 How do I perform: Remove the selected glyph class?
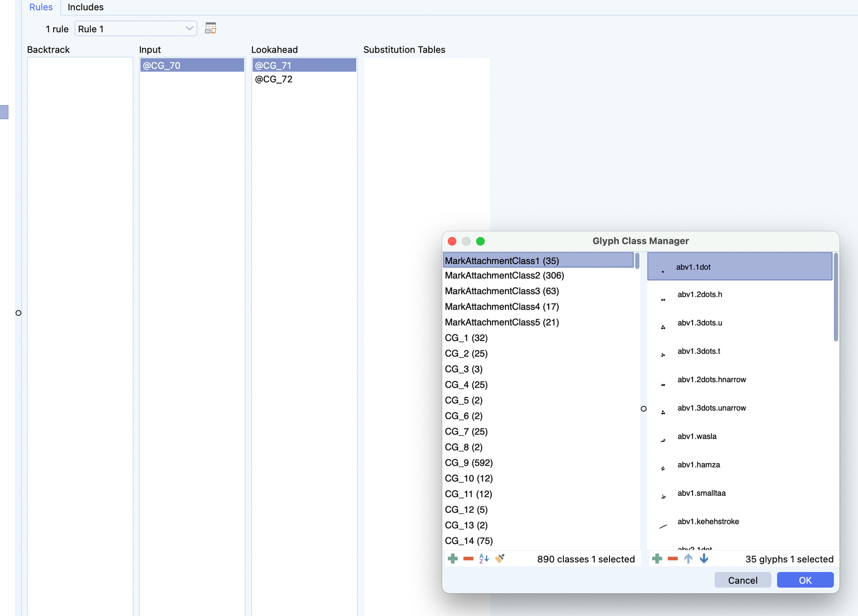click(468, 559)
